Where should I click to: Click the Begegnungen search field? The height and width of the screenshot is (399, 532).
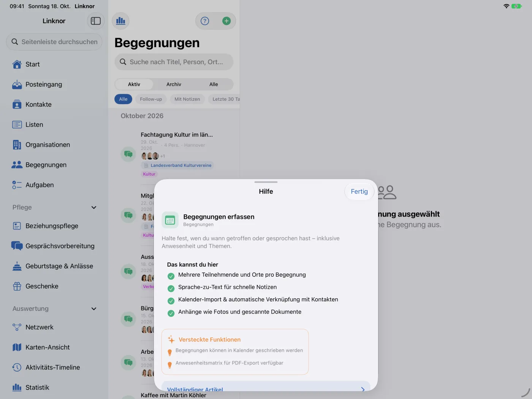174,62
